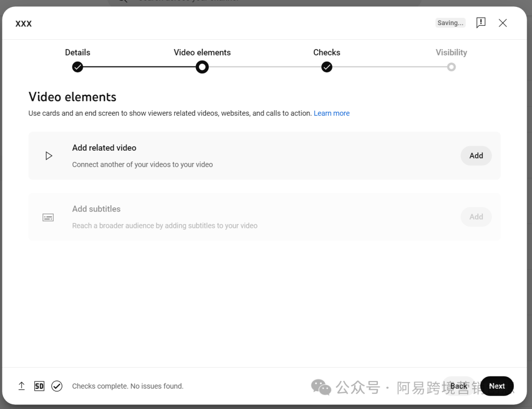This screenshot has height=409, width=532.
Task: Open the Learn more link
Action: click(x=332, y=113)
